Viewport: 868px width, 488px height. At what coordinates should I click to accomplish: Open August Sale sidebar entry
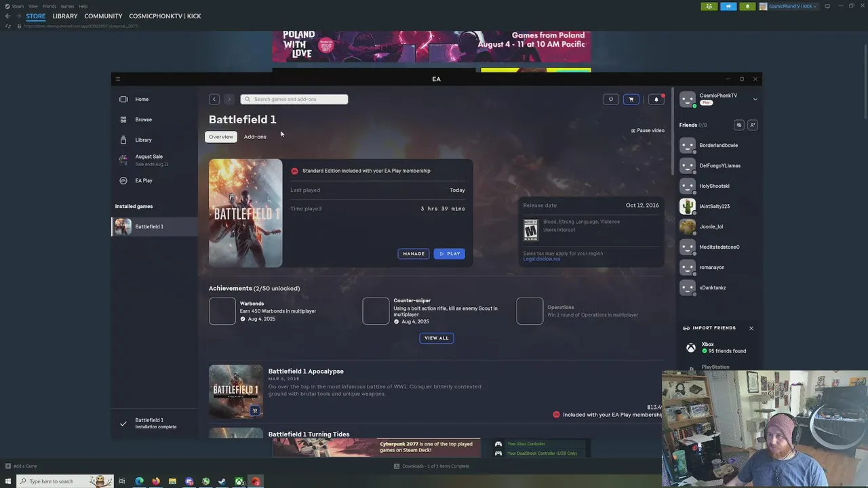point(155,160)
